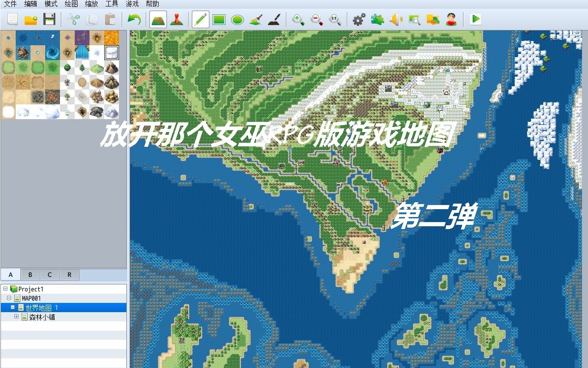Screen dimensions: 588x368
Task: Open the Resource Manager icon
Action: point(433,19)
